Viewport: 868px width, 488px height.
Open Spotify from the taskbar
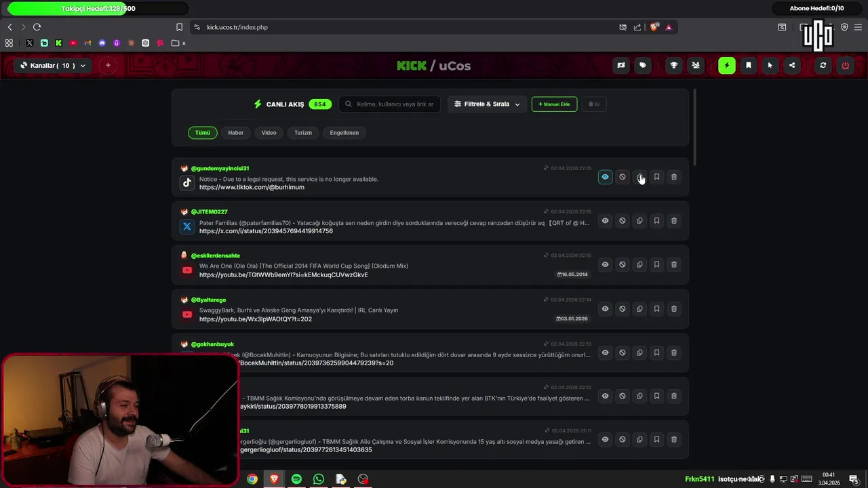(296, 479)
